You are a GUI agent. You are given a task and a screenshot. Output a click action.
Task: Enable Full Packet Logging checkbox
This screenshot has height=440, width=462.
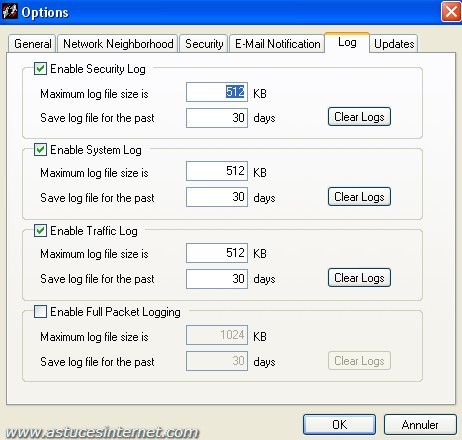(x=40, y=312)
